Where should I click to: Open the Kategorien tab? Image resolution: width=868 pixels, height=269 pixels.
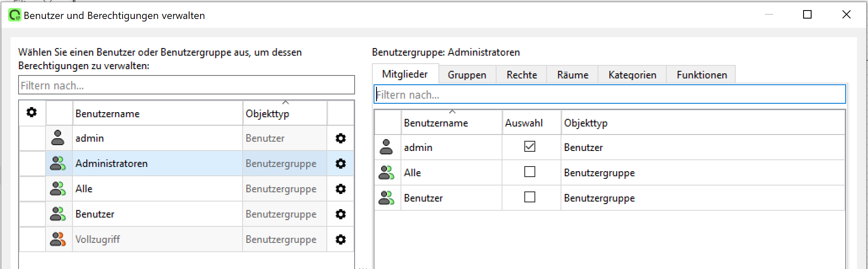[632, 75]
